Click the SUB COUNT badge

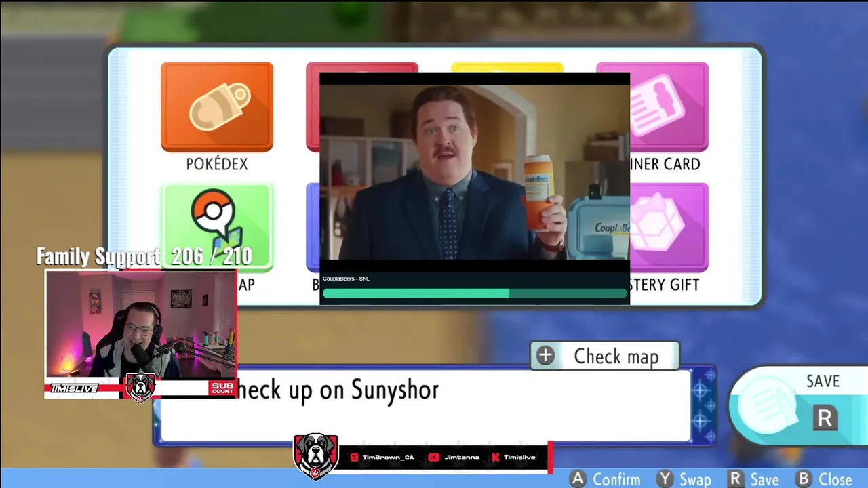tap(222, 388)
